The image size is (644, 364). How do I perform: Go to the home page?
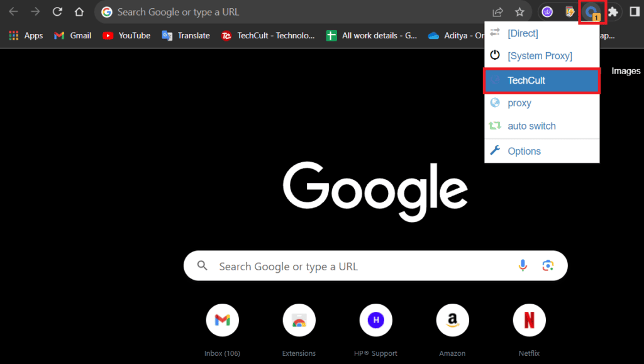(79, 12)
